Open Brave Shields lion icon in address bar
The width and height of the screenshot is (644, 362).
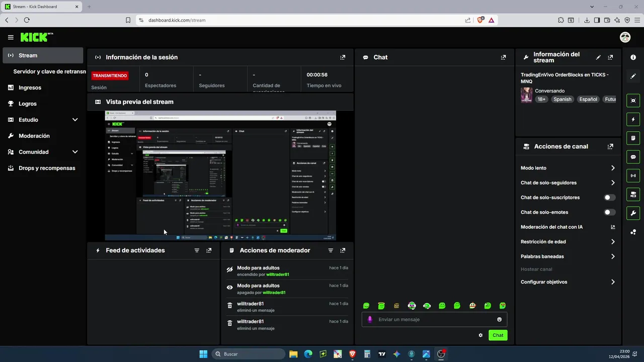click(x=480, y=20)
